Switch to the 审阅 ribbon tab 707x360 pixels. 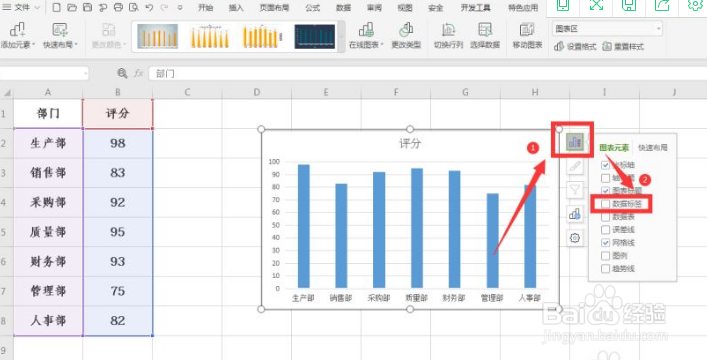point(374,8)
